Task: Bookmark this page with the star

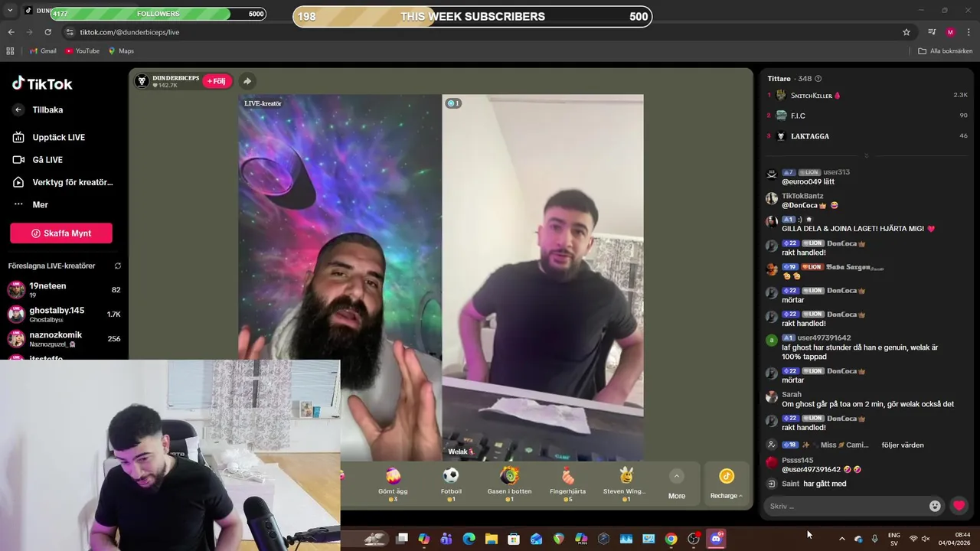Action: [906, 32]
